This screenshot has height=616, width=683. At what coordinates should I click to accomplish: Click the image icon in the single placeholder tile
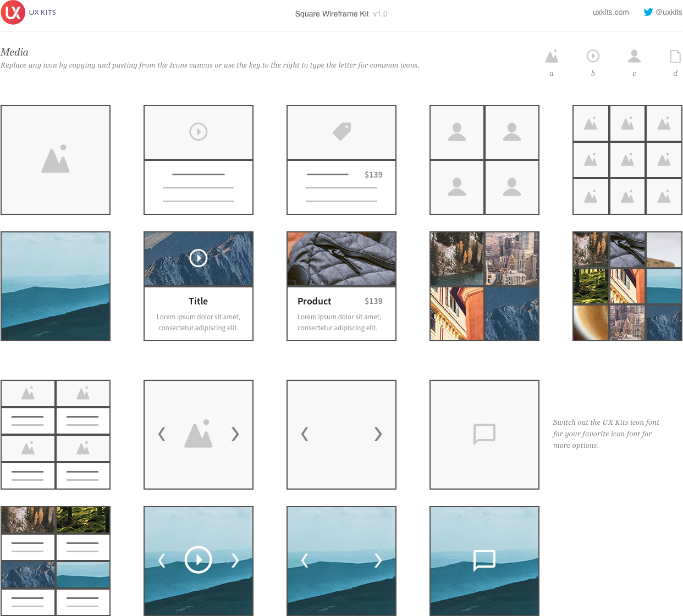[x=56, y=159]
